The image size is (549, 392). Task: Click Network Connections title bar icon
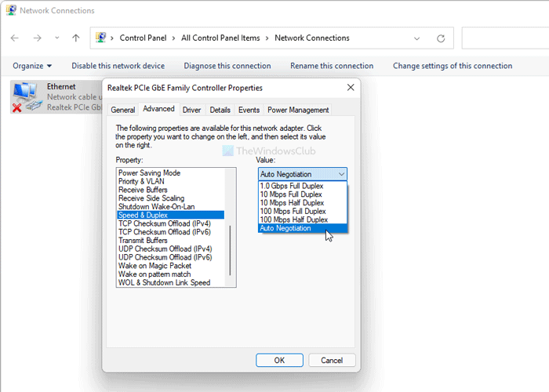11,10
